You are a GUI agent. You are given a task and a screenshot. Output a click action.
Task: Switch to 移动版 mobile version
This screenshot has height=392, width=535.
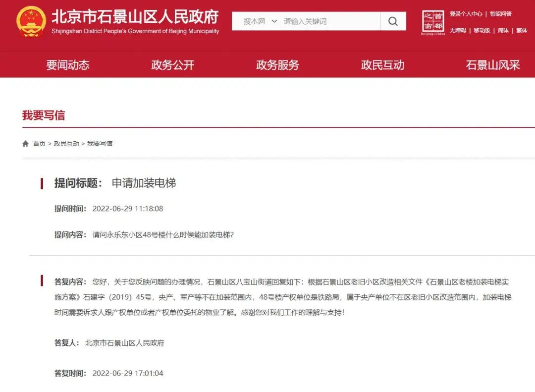pyautogui.click(x=481, y=30)
